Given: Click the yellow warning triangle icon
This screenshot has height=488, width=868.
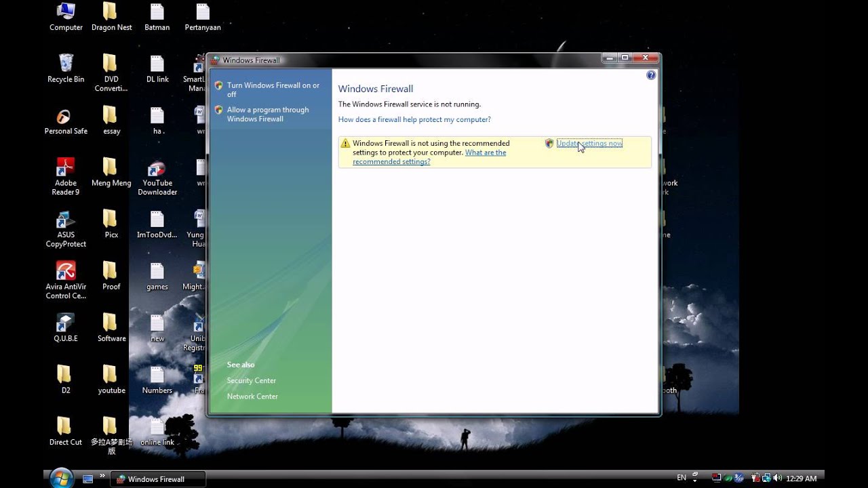Looking at the screenshot, I should coord(345,144).
